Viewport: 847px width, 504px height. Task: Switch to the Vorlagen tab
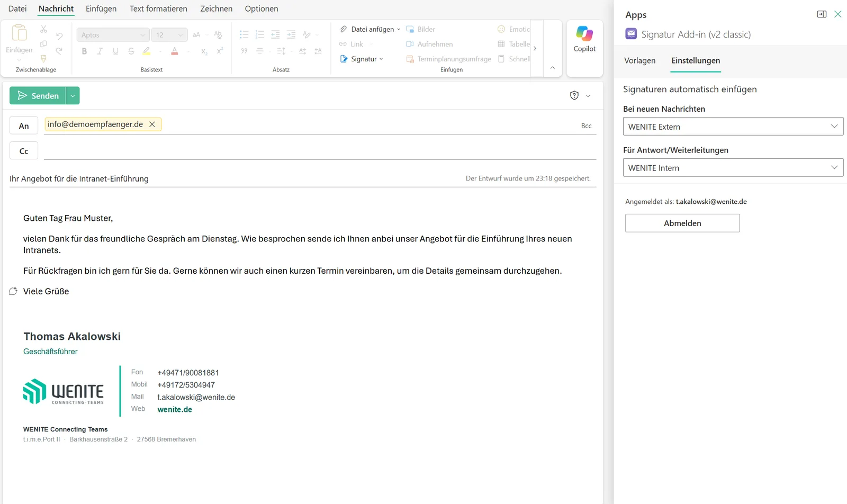[639, 60]
